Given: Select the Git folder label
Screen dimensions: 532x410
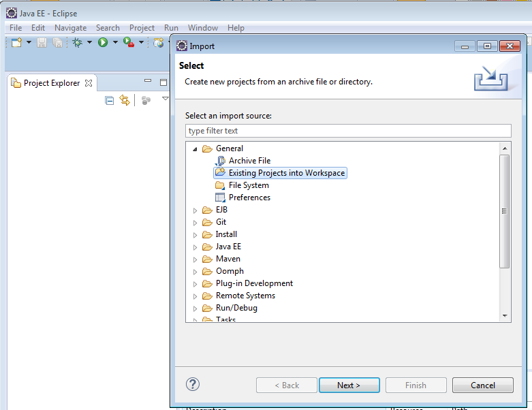Looking at the screenshot, I should click(x=221, y=222).
